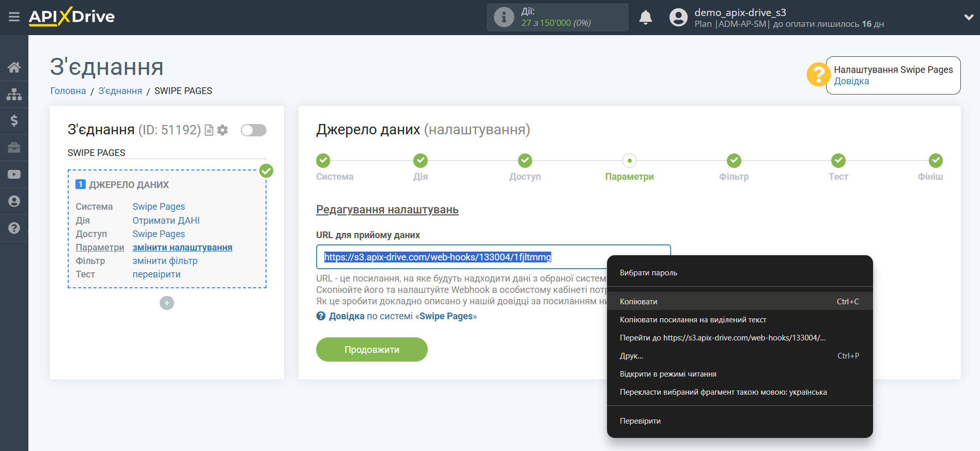This screenshot has height=451, width=980.
Task: Open the briefcase sidebar icon
Action: [x=14, y=148]
